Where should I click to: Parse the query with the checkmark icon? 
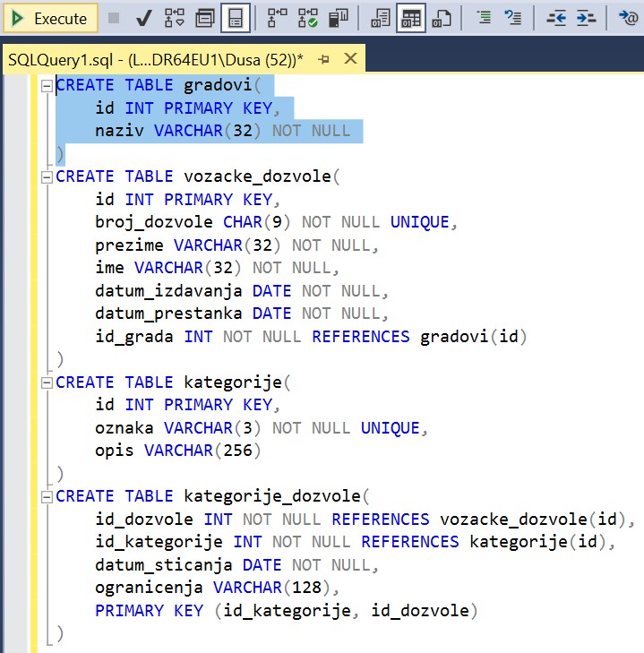point(143,18)
